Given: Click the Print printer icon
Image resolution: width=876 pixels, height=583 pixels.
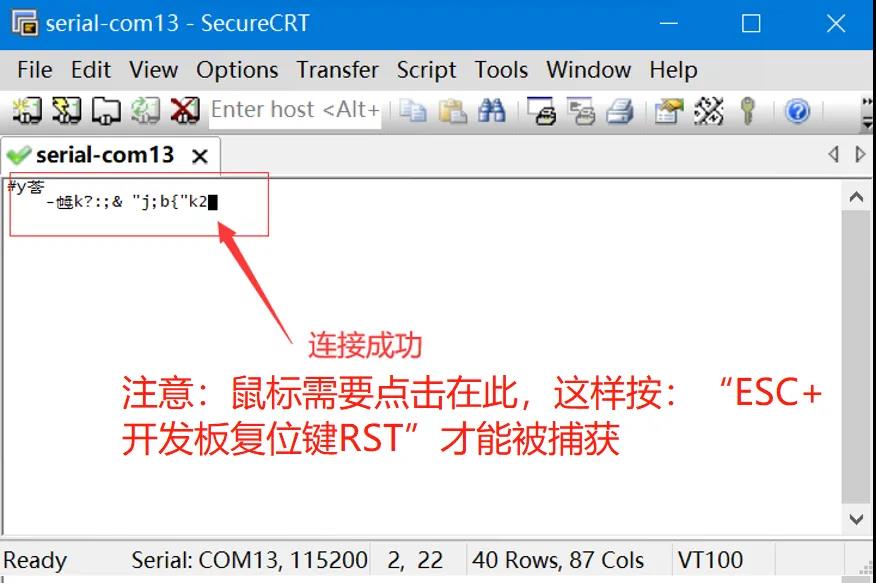Looking at the screenshot, I should 620,111.
